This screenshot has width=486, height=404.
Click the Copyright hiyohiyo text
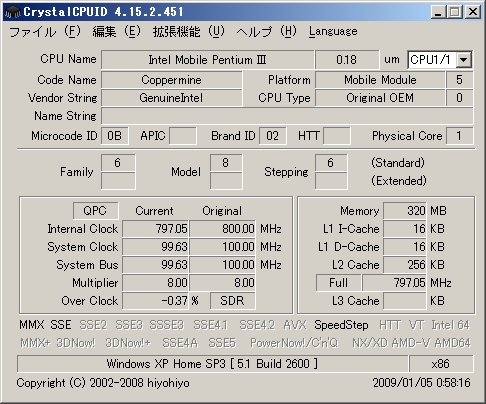(103, 383)
